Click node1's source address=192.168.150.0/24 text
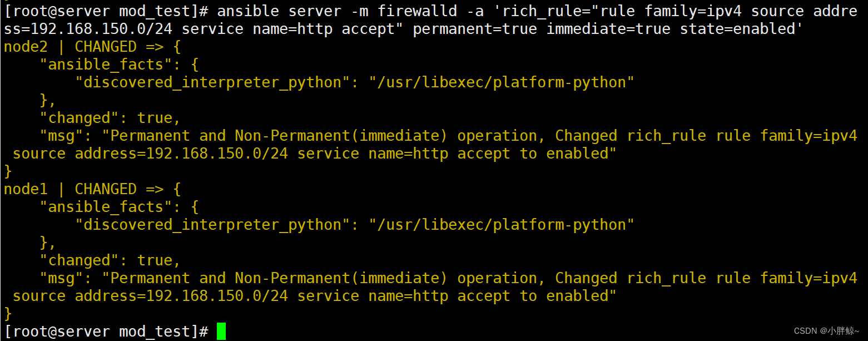The height and width of the screenshot is (341, 868). click(150, 296)
